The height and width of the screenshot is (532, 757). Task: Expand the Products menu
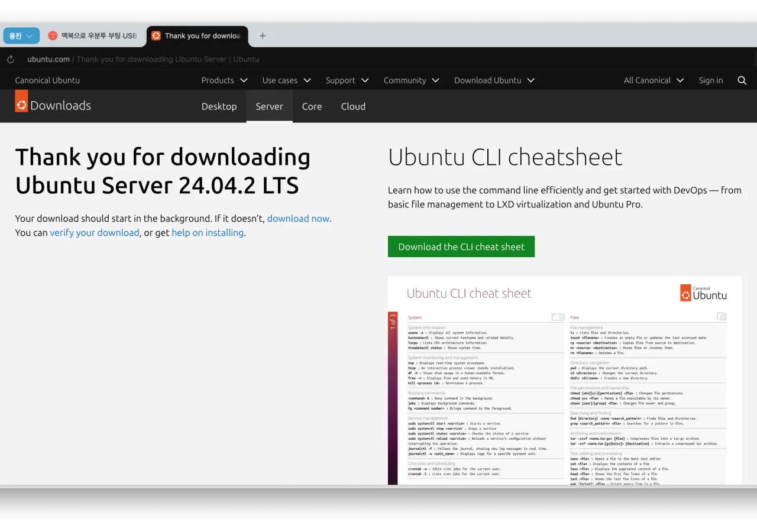[224, 80]
